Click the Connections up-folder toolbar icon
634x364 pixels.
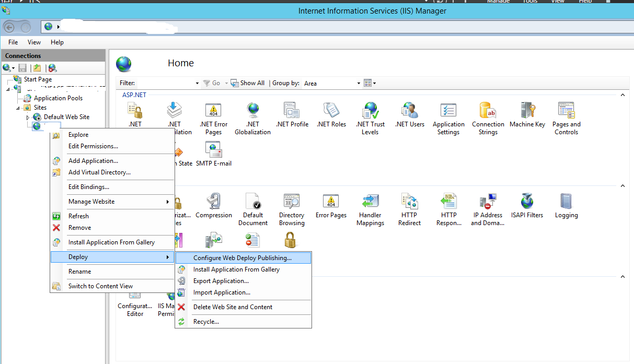coord(37,68)
